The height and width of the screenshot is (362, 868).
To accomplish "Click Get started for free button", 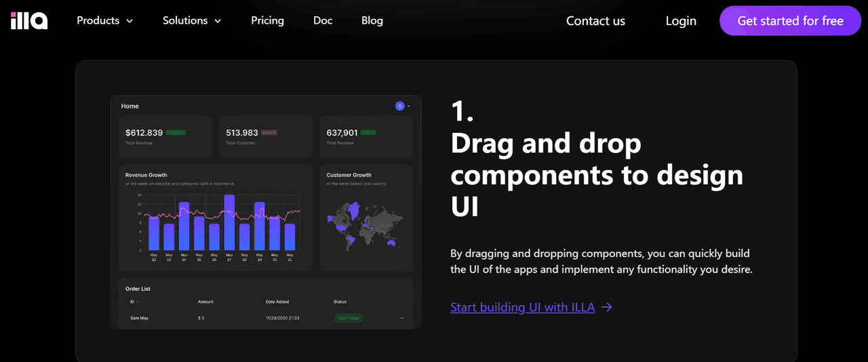I will coord(790,21).
